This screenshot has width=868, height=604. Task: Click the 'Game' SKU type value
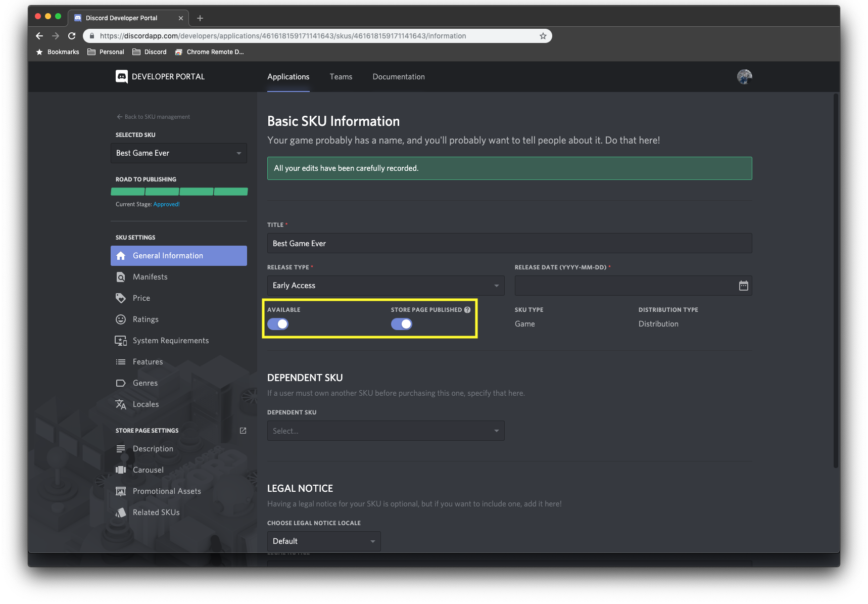coord(525,324)
